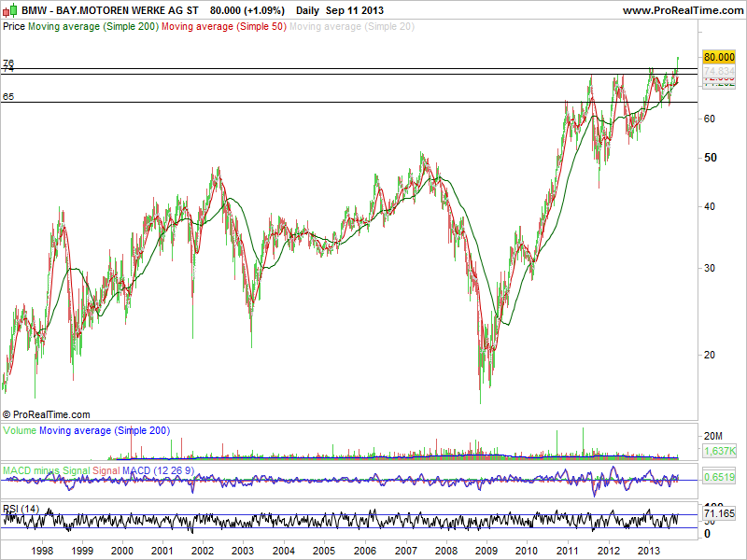747x560 pixels.
Task: Click the www.ProRealTime.com link
Action: click(683, 10)
